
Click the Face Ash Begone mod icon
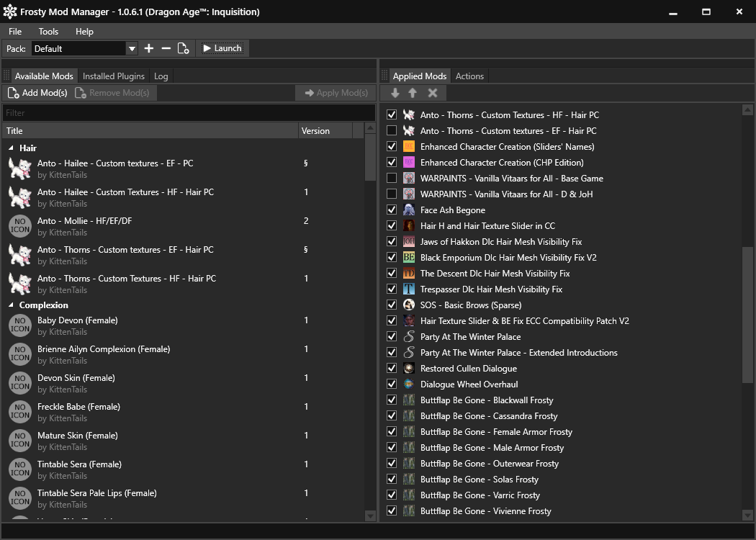coord(409,210)
